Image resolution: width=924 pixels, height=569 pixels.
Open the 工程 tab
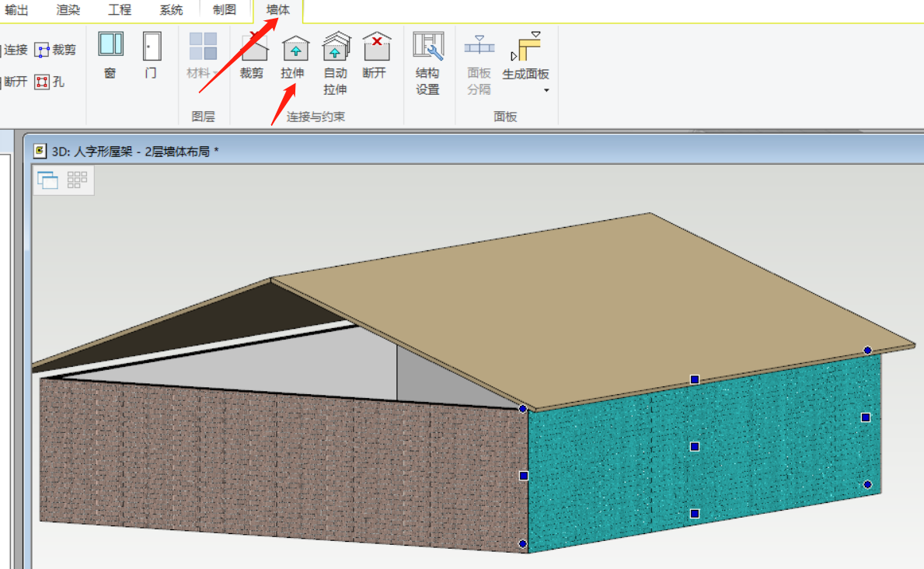coord(120,10)
